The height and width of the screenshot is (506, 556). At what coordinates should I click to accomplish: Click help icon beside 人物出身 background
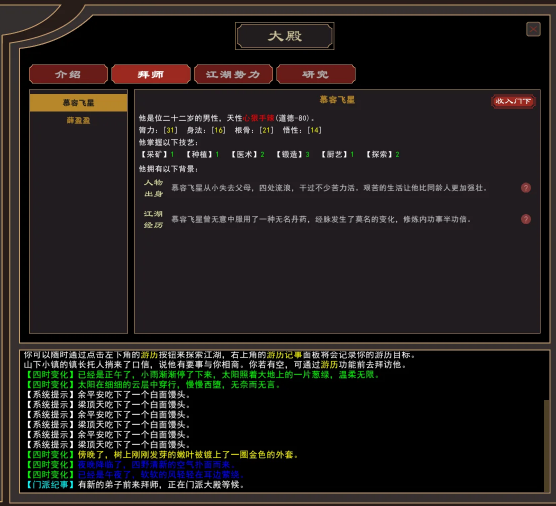tap(526, 188)
